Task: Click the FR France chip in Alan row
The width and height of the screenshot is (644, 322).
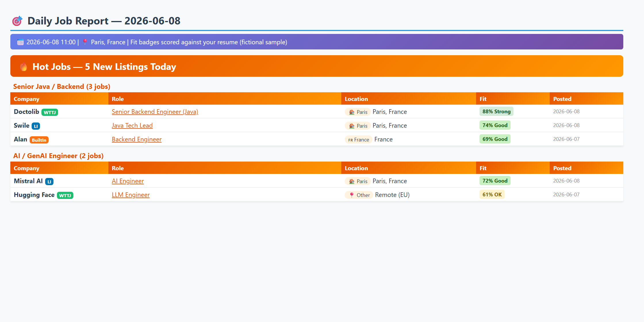Action: pyautogui.click(x=359, y=140)
